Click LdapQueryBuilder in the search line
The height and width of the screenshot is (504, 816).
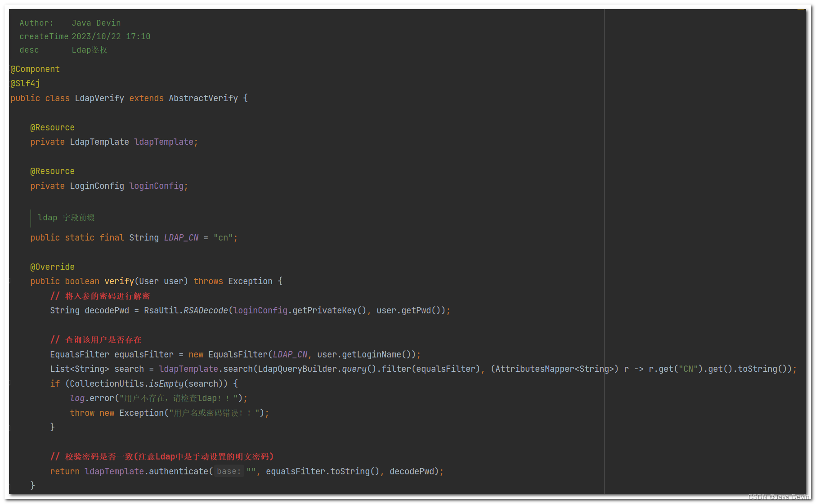click(x=297, y=369)
